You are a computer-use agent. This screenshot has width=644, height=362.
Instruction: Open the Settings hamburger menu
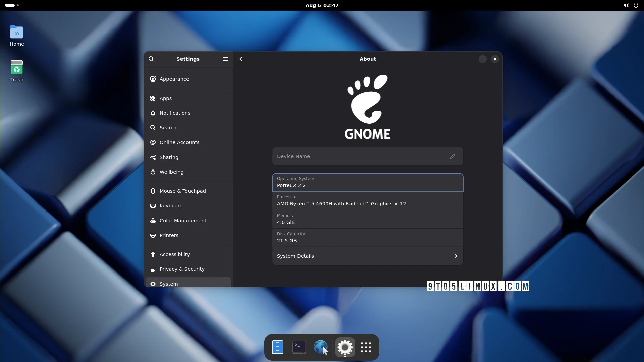[225, 59]
